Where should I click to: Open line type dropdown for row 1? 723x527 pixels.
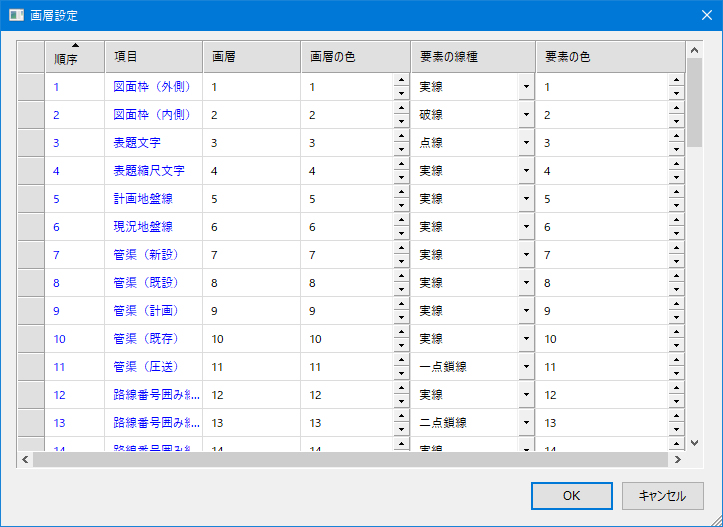526,87
